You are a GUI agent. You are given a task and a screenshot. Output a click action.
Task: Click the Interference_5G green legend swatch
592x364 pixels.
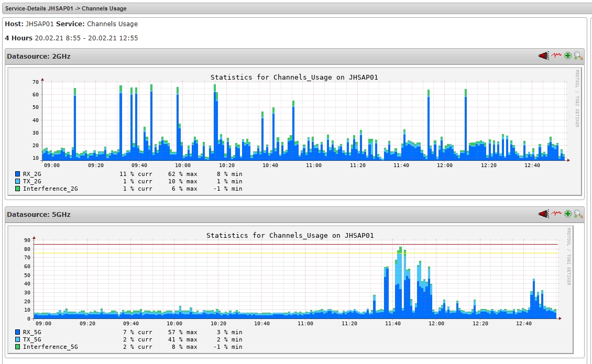[x=18, y=347]
